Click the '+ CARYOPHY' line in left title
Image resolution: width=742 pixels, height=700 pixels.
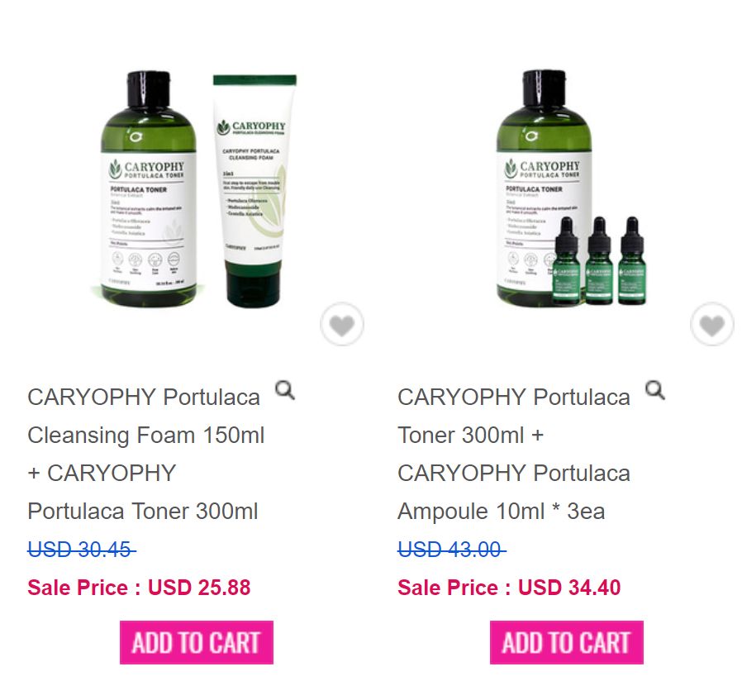[102, 474]
